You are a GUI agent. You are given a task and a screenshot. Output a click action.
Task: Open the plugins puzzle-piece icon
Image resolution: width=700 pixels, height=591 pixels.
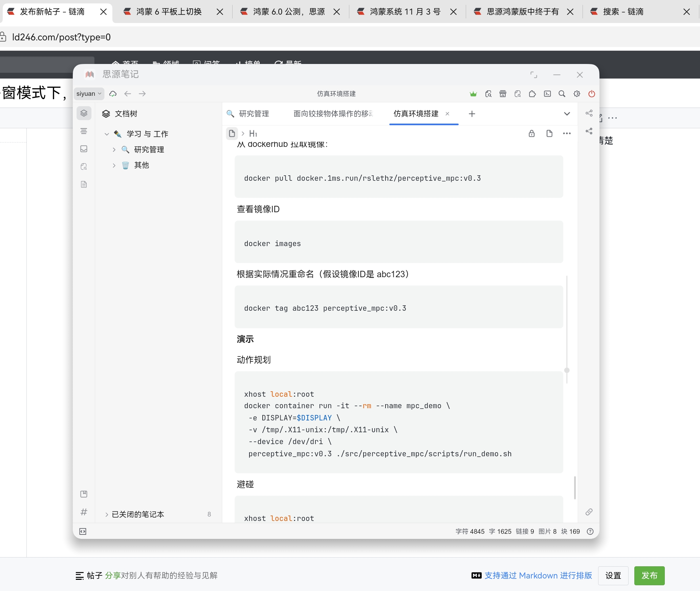(532, 94)
